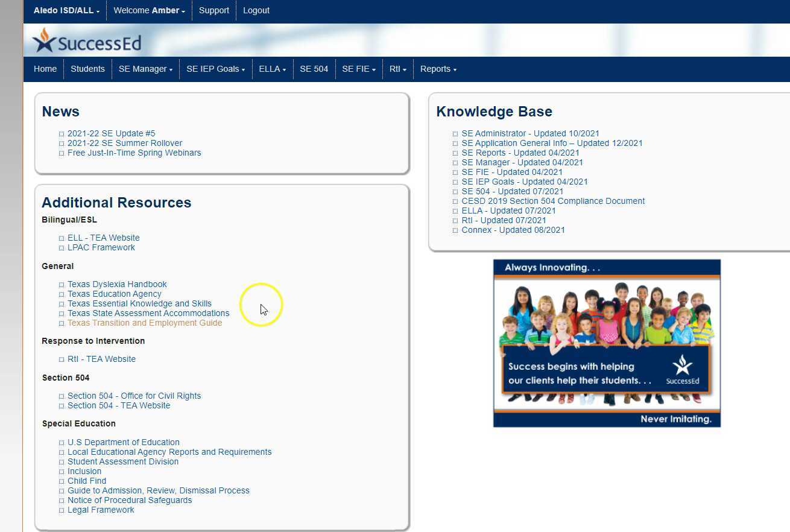Open the Notice of Procedural Safeguards link
The height and width of the screenshot is (532, 790).
click(x=130, y=500)
